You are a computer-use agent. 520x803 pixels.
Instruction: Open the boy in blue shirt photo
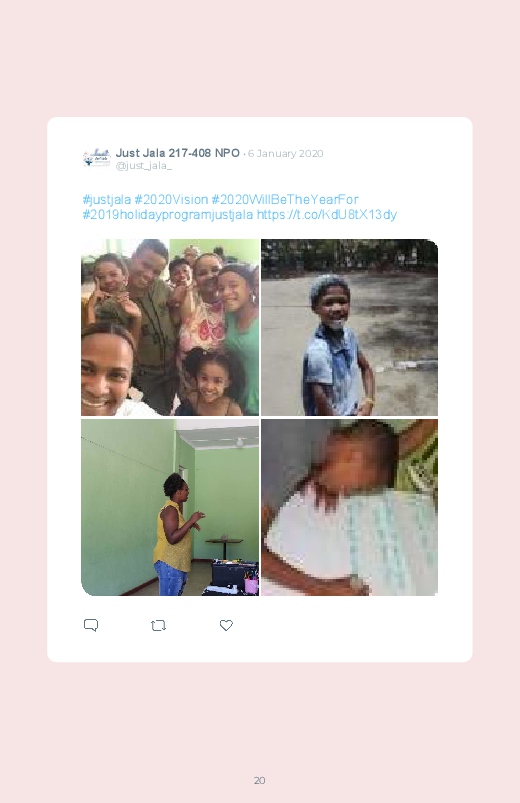coord(349,327)
